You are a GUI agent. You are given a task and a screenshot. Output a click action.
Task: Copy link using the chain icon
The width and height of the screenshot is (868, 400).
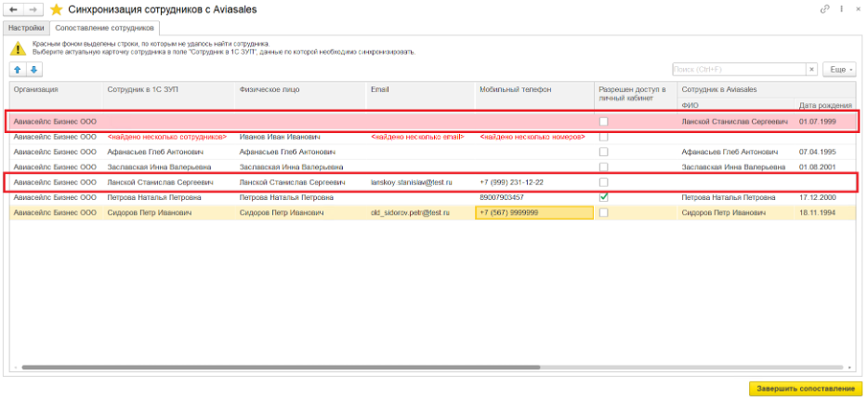tap(823, 9)
